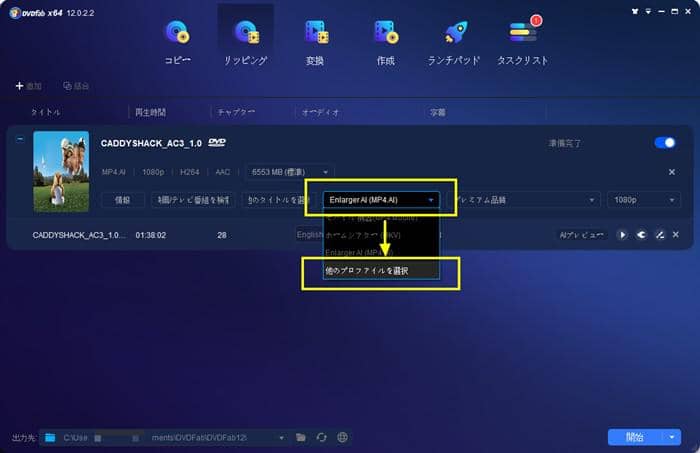Open the コピー (Copy) module
Image resolution: width=700 pixels, height=453 pixels.
pyautogui.click(x=178, y=42)
